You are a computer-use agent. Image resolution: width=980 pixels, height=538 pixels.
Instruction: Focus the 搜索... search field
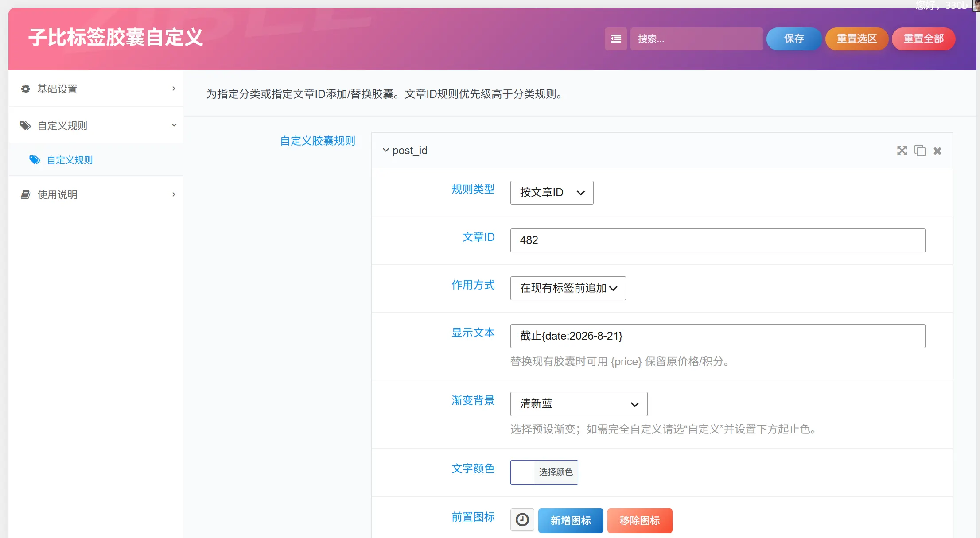[x=696, y=39]
